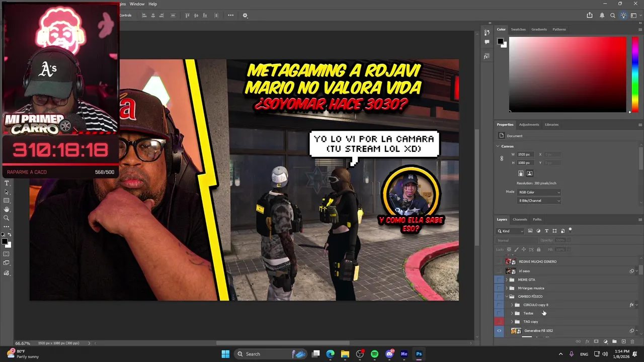This screenshot has height=362, width=644.
Task: Open the Screen Mode icon in toolbar
Action: pos(7,263)
